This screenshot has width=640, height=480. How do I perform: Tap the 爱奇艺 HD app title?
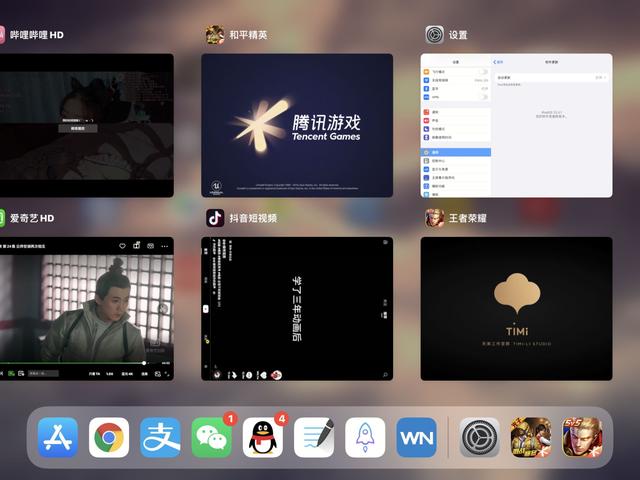coord(32,218)
